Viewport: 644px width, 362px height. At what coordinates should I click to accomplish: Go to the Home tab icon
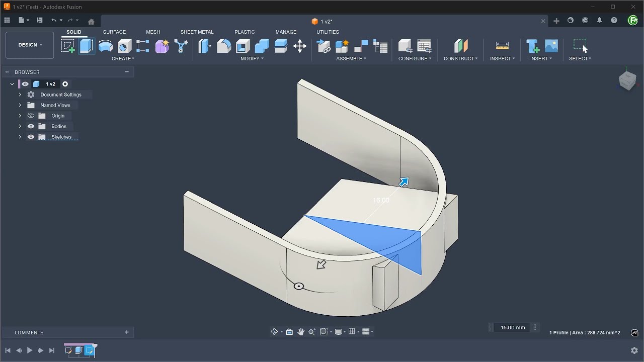[91, 22]
